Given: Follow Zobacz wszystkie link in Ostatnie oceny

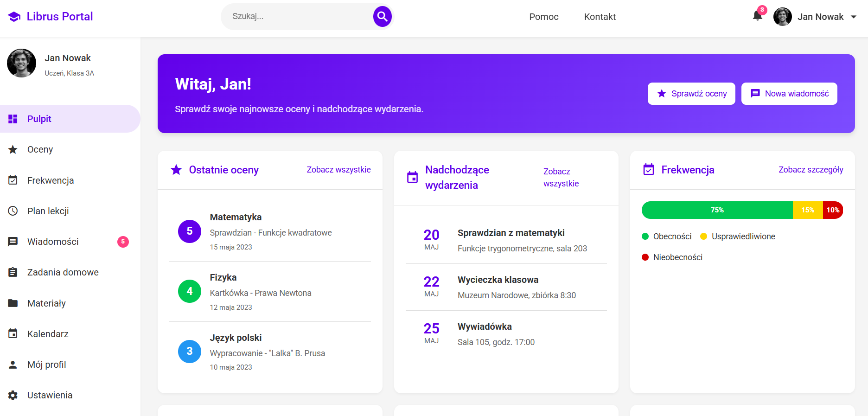Looking at the screenshot, I should click(338, 170).
